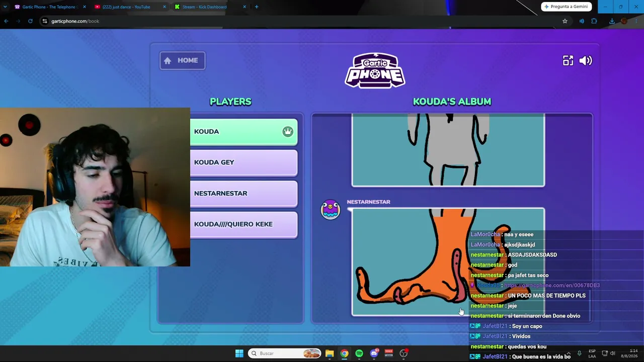Open the network and volume quick settings
Image resolution: width=644 pixels, height=362 pixels.
click(608, 353)
